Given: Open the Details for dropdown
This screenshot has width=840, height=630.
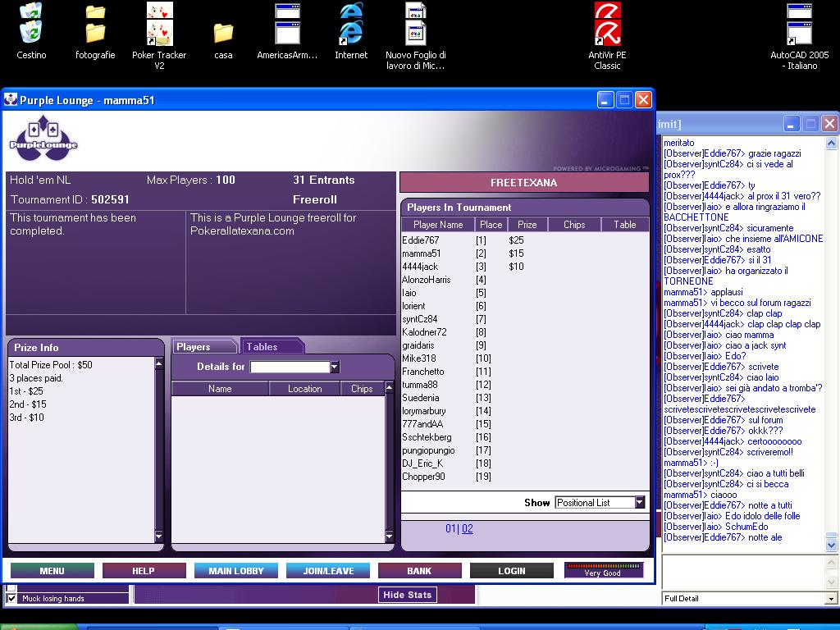Looking at the screenshot, I should pos(335,367).
